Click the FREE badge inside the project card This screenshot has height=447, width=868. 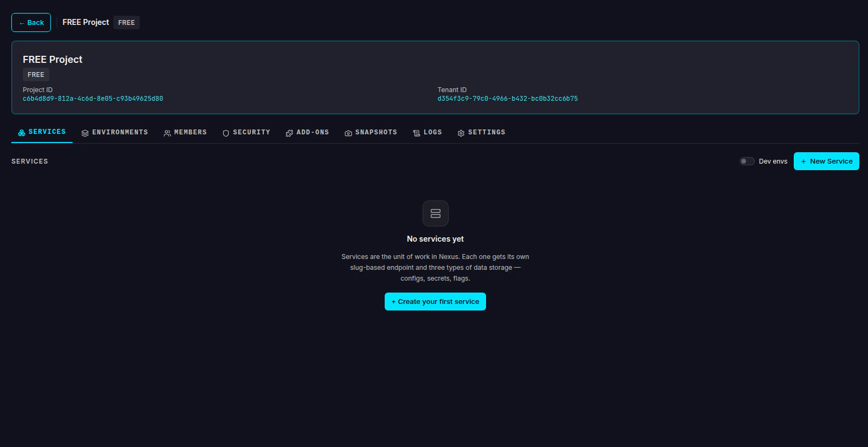(36, 75)
